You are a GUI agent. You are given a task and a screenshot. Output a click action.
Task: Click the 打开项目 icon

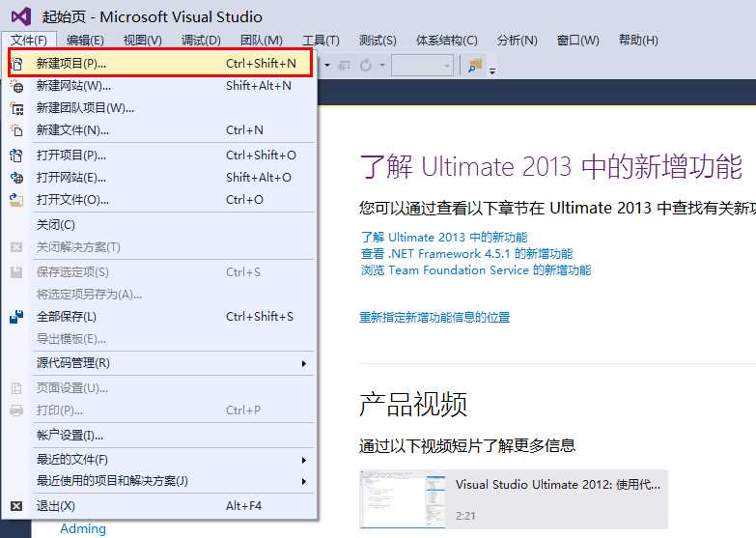point(16,156)
